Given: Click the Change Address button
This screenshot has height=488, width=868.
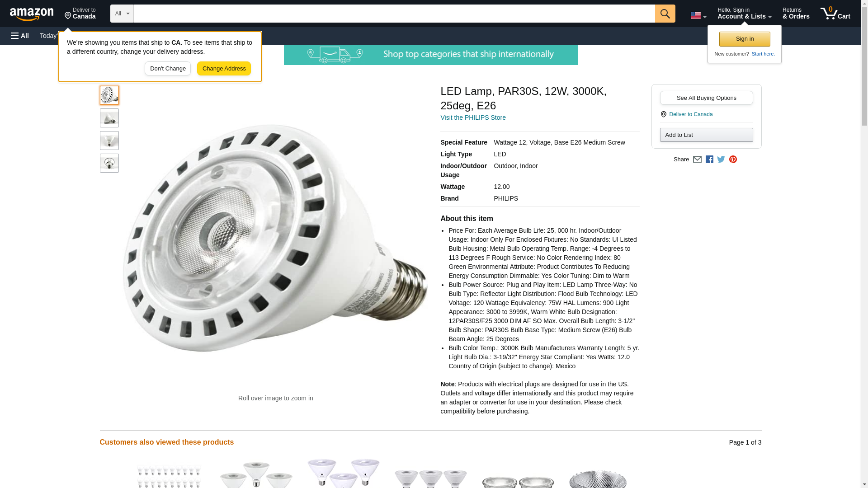Looking at the screenshot, I should coord(224,69).
